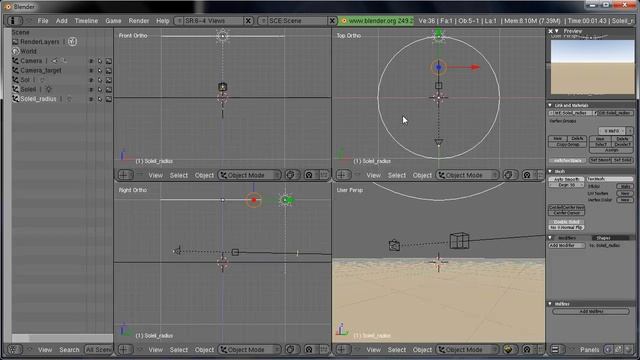Viewport: 640px width, 360px height.
Task: Collapse the Mesh panel
Action: point(550,171)
